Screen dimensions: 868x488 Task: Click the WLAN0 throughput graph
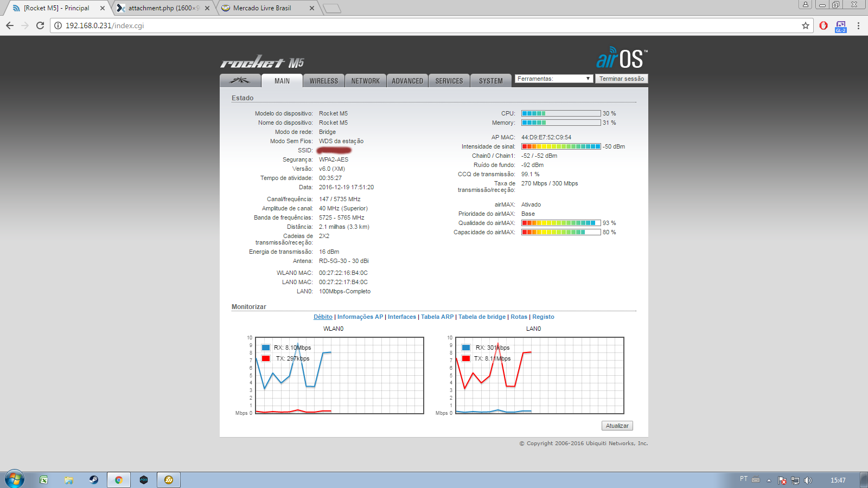[340, 375]
